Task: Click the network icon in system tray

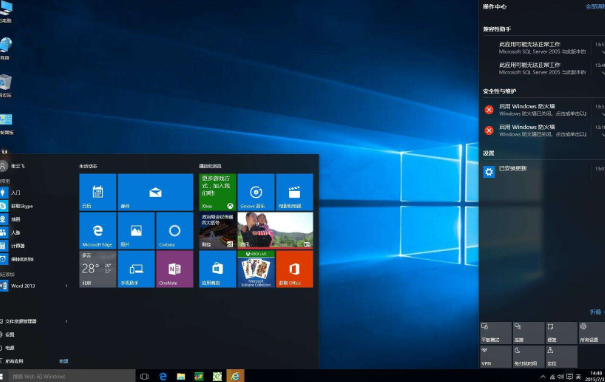Action: click(x=552, y=377)
